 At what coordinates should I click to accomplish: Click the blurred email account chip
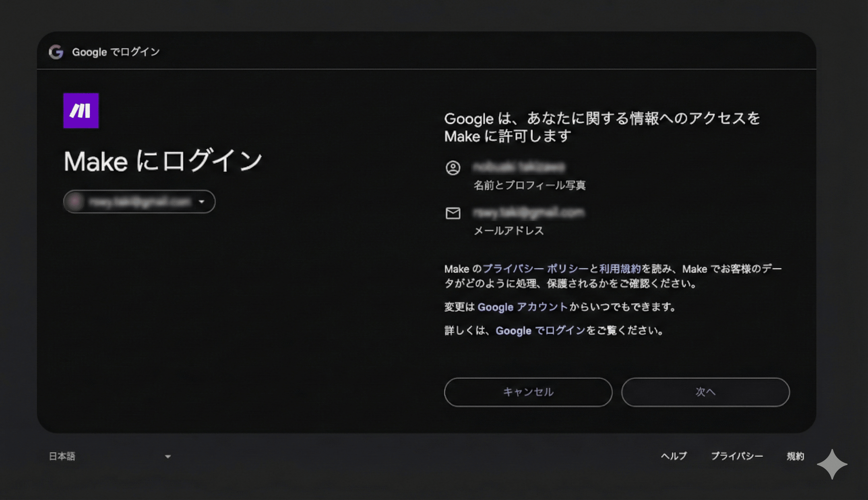(x=139, y=202)
